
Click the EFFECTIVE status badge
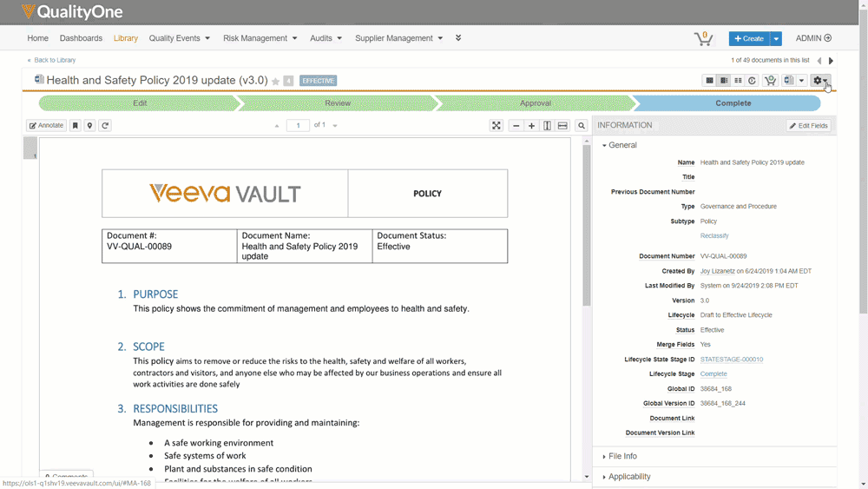[319, 81]
